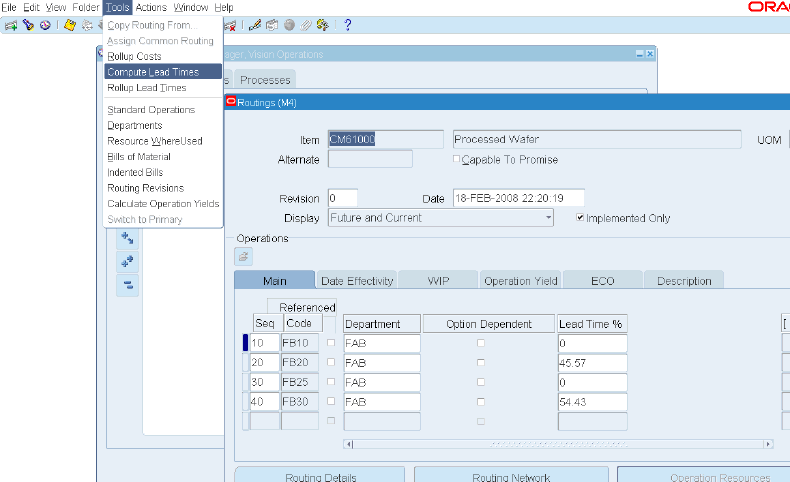Toggle Referenced checkbox for FB25 row
The width and height of the screenshot is (790, 482).
(x=331, y=382)
